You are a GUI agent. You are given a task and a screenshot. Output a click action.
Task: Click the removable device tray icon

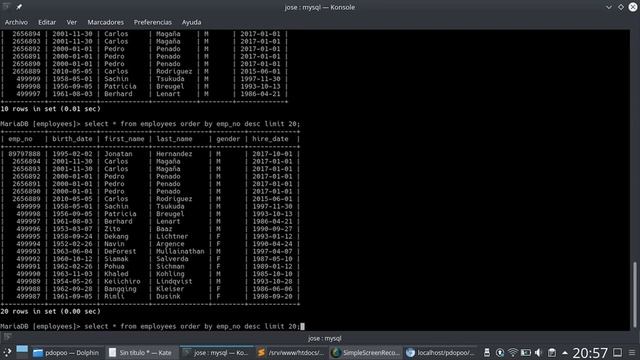point(487,353)
